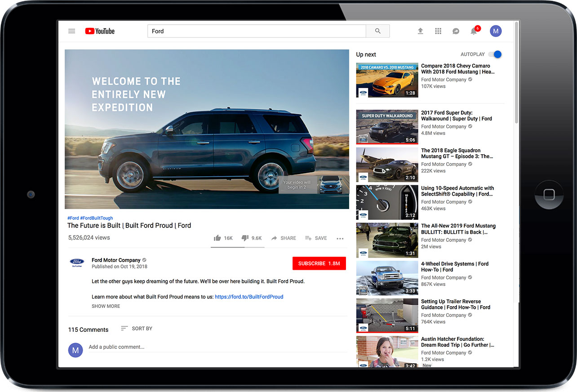
Task: Open 4-Wheel Drive Systems thumbnail
Action: (x=387, y=278)
